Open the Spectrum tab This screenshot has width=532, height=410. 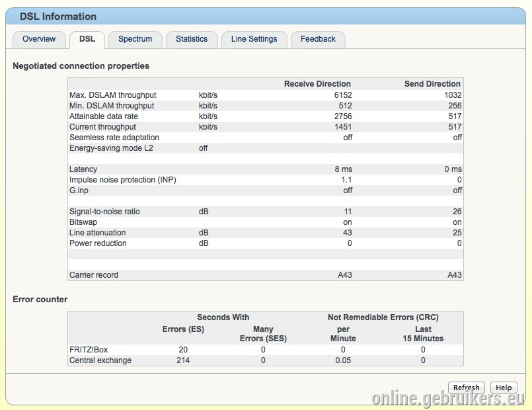135,40
